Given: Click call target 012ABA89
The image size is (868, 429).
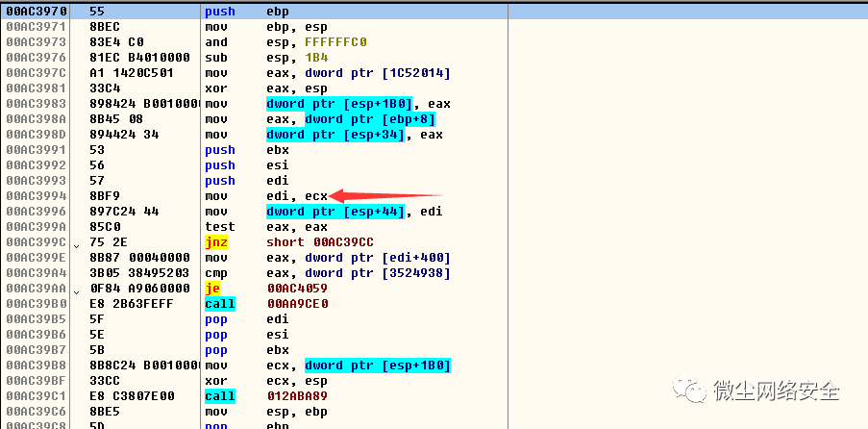Looking at the screenshot, I should [297, 396].
